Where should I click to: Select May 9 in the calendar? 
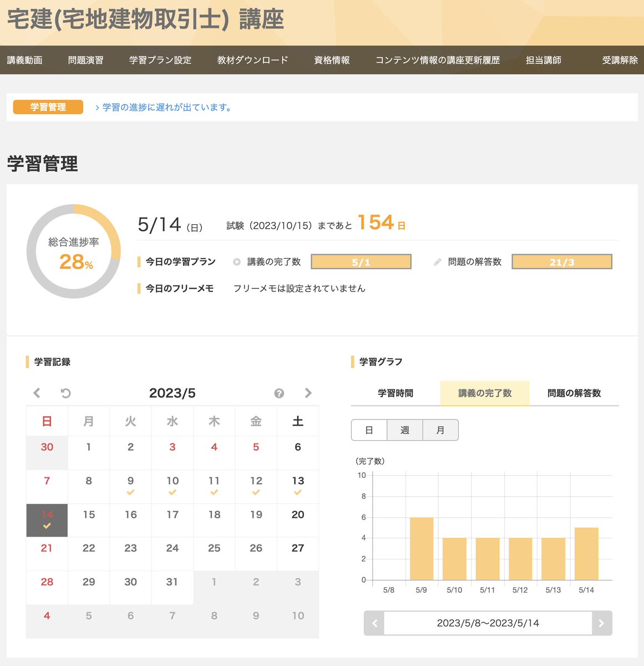pos(130,486)
